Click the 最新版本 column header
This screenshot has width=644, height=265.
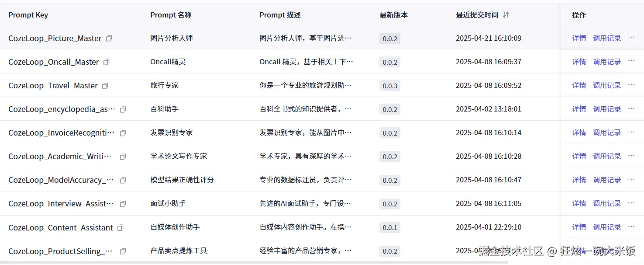(x=394, y=15)
